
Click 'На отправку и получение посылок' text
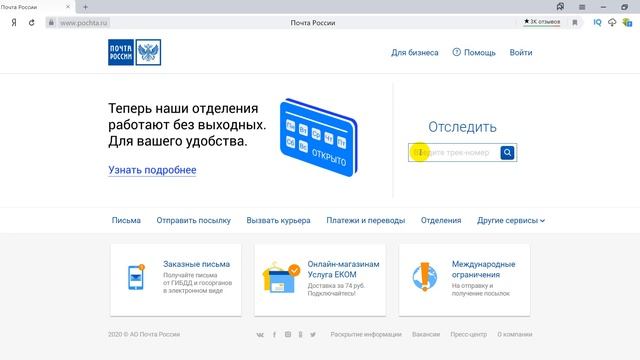[x=481, y=289]
